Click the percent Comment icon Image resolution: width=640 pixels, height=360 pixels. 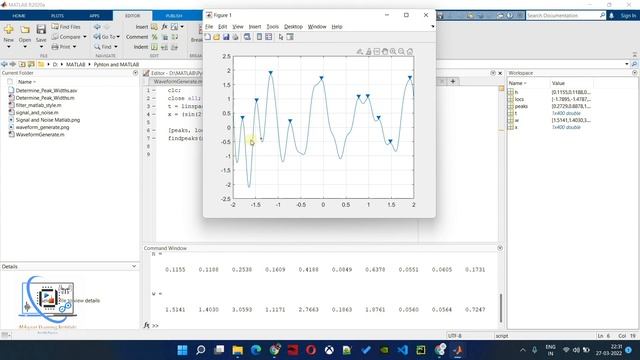(155, 37)
